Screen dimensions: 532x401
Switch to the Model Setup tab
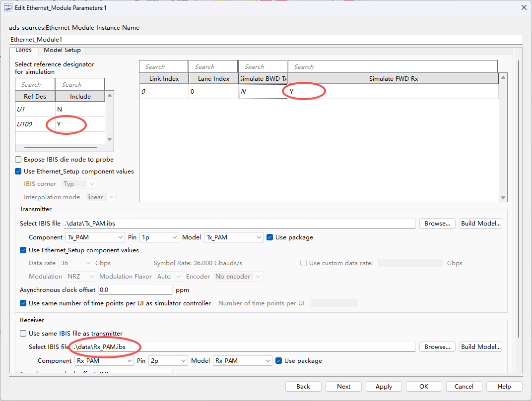[62, 50]
